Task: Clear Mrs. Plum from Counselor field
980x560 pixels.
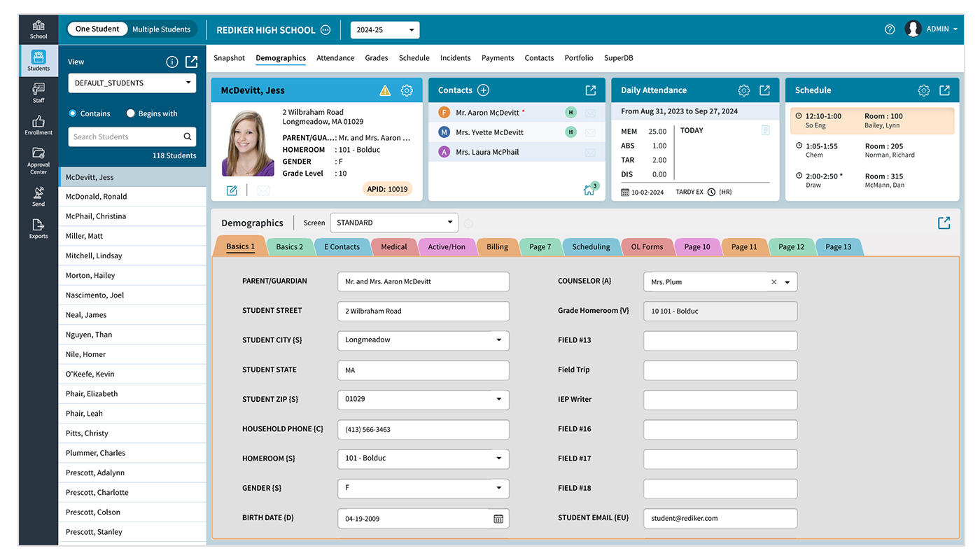Action: click(773, 281)
